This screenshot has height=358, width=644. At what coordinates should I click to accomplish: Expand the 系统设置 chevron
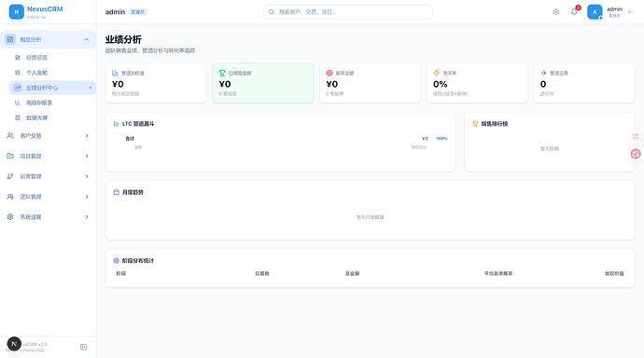coord(87,217)
